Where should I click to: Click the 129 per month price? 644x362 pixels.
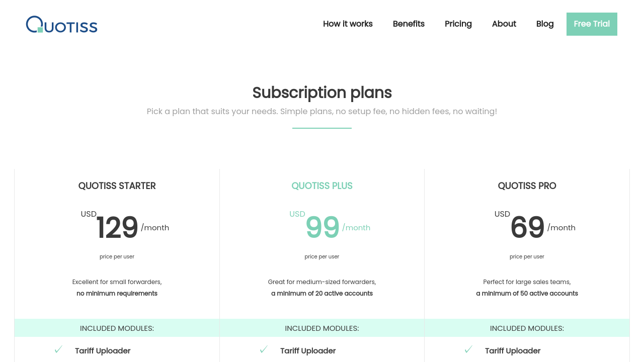(x=117, y=227)
